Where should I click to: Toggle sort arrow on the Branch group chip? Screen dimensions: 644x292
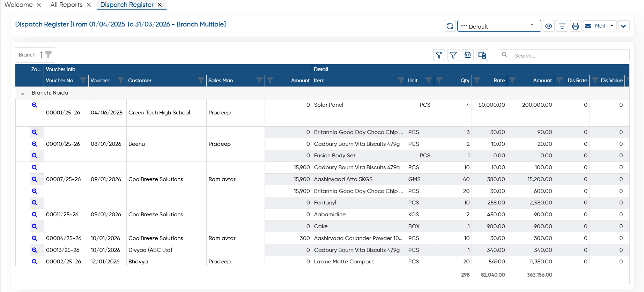tap(41, 55)
